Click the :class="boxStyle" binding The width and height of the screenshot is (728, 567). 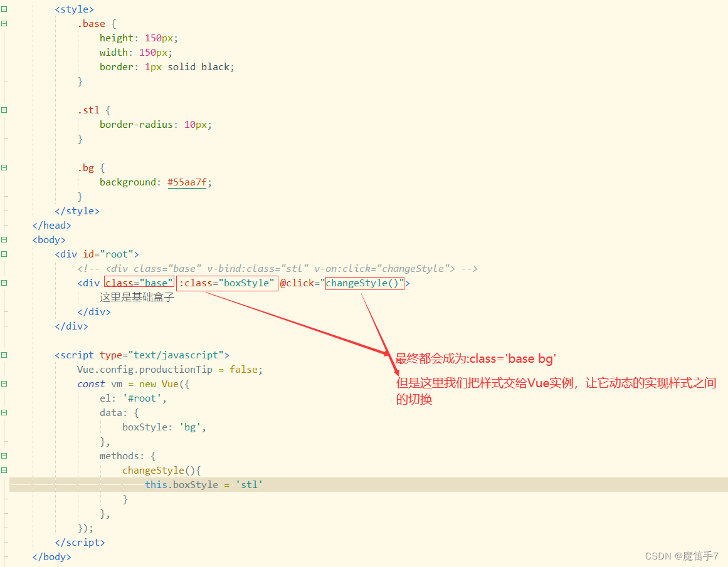227,283
